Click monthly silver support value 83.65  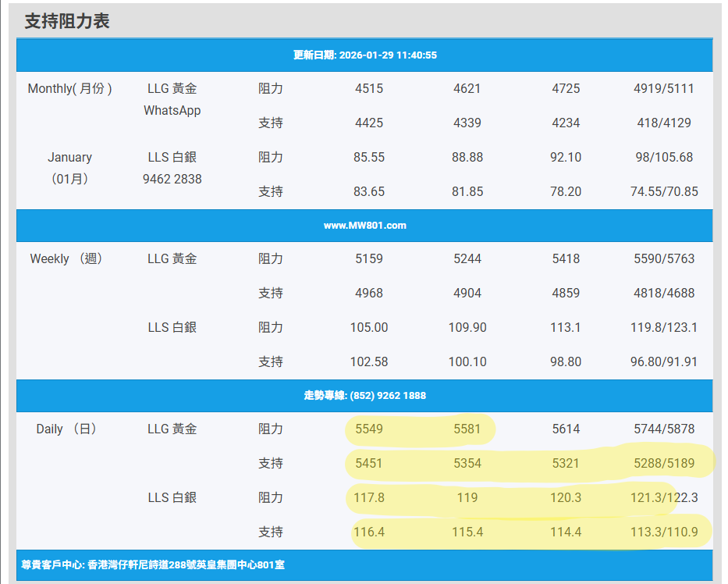[x=369, y=192]
